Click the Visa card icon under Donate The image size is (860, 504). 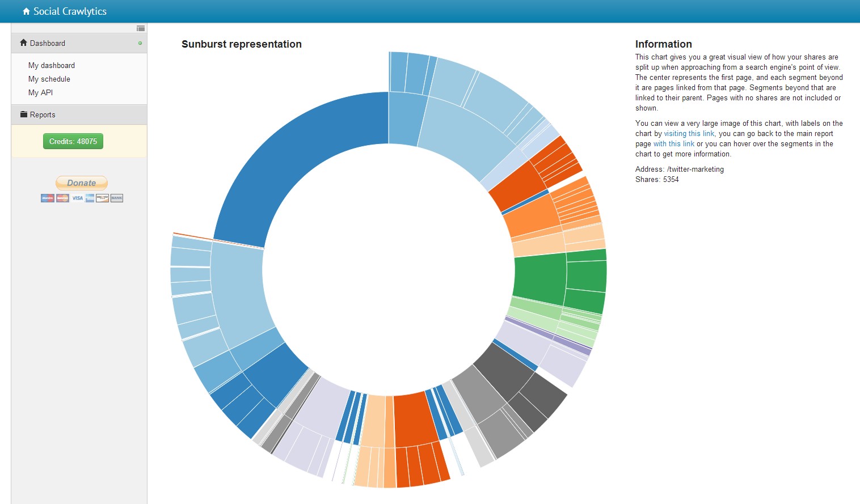point(77,198)
